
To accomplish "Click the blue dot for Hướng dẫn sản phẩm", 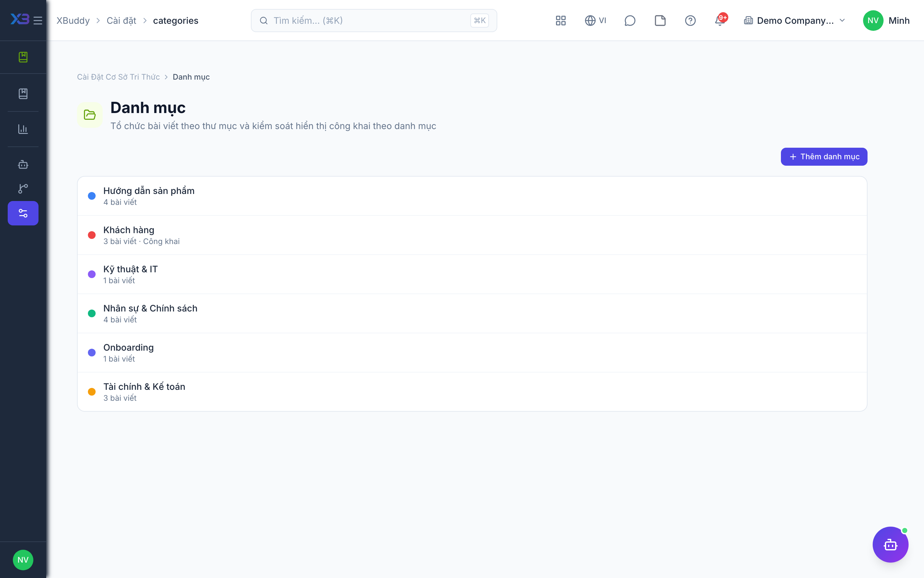I will (x=92, y=196).
